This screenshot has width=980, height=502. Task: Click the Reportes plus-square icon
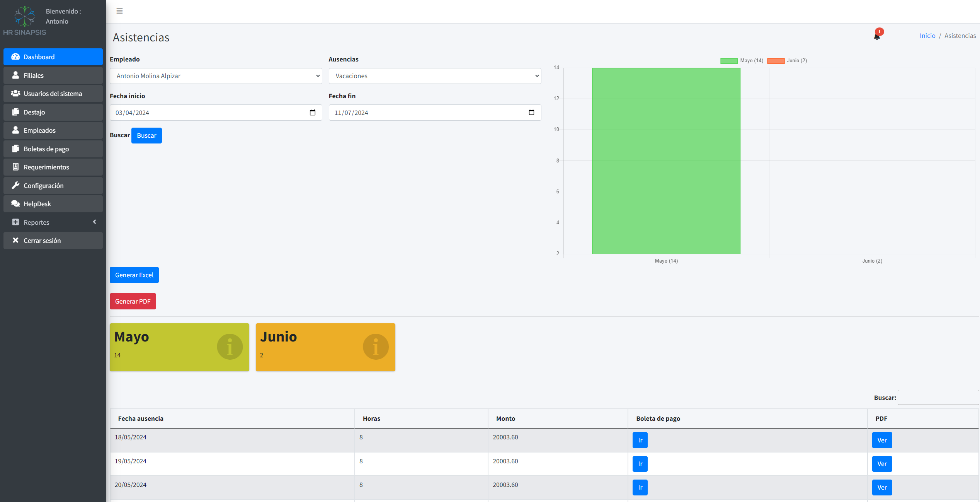pos(15,222)
